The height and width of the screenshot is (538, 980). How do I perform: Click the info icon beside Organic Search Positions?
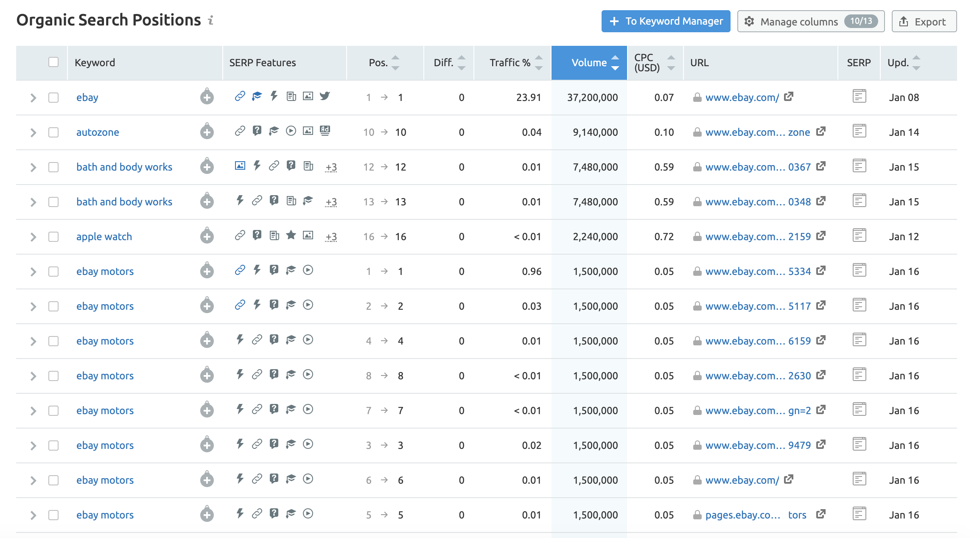tap(211, 21)
